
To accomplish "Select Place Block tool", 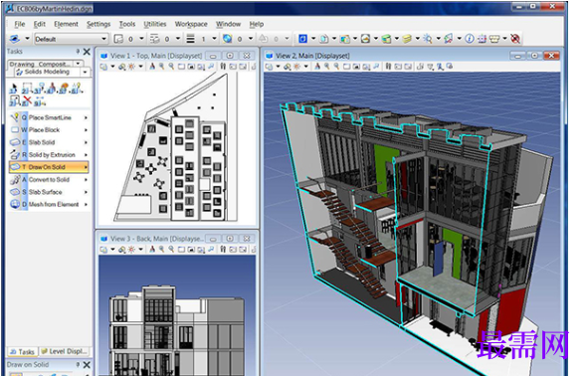I will 49,130.
